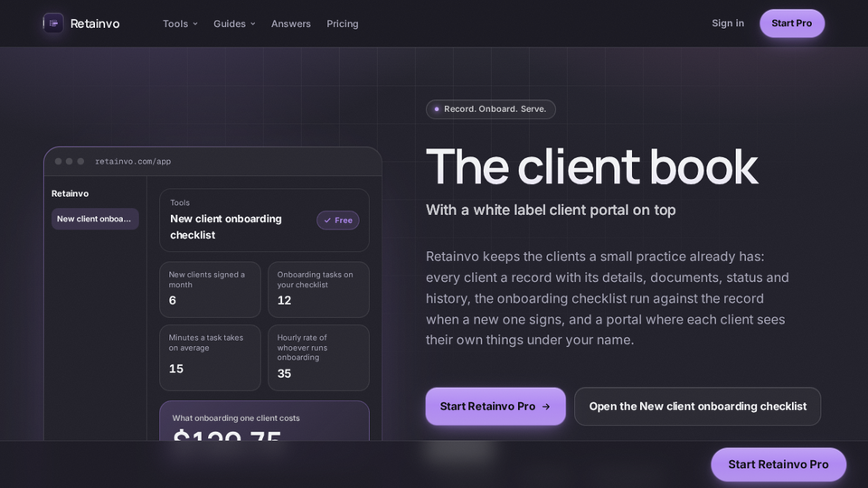Click the Hourly rate of whoever runs onboarding field
The width and height of the screenshot is (868, 488).
318,358
